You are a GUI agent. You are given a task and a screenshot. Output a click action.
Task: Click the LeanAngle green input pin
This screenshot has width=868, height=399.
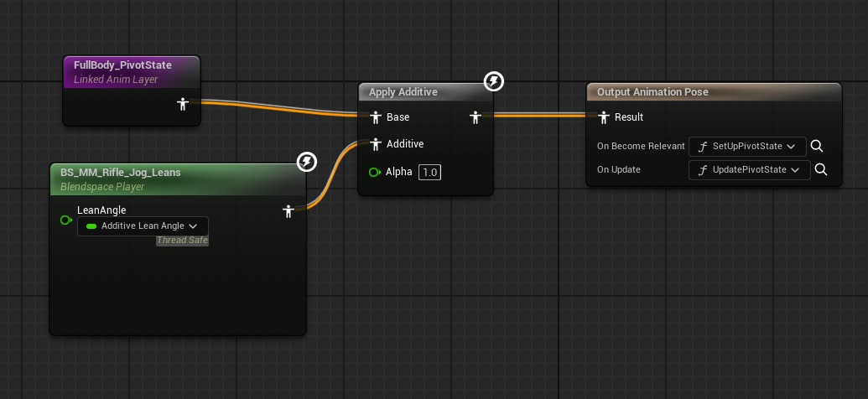pyautogui.click(x=66, y=220)
